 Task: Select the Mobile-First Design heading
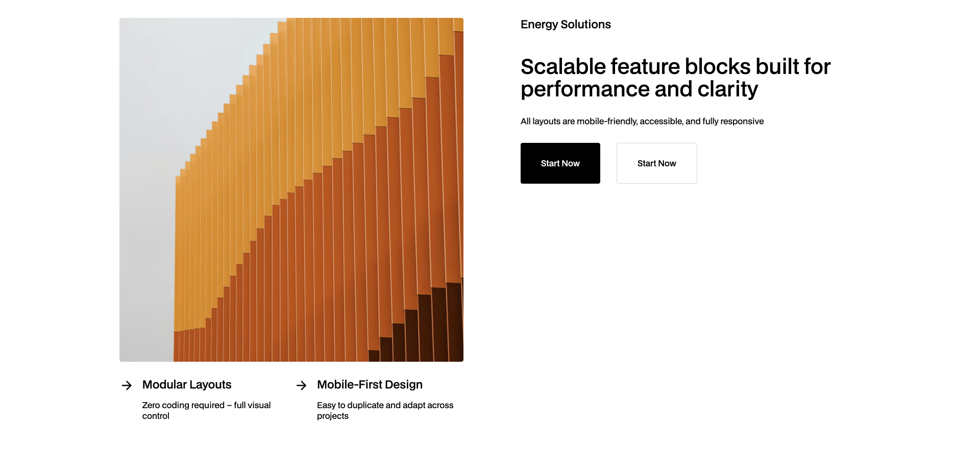pos(369,384)
